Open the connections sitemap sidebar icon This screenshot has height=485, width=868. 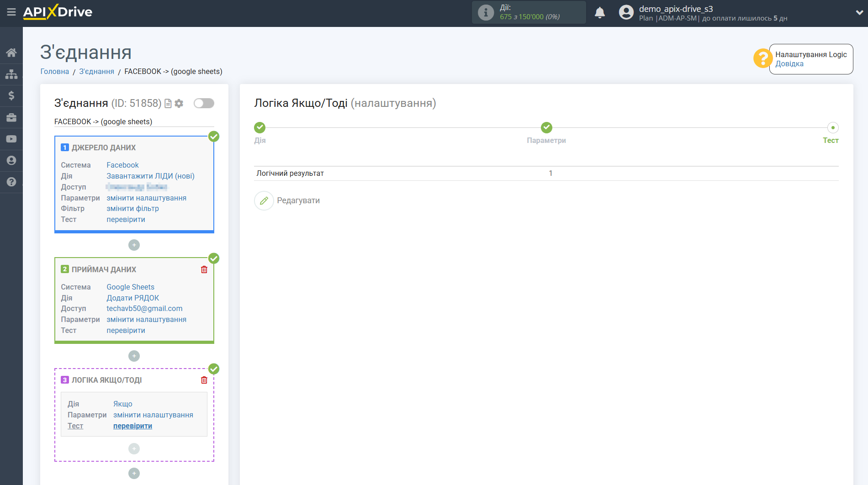[11, 74]
